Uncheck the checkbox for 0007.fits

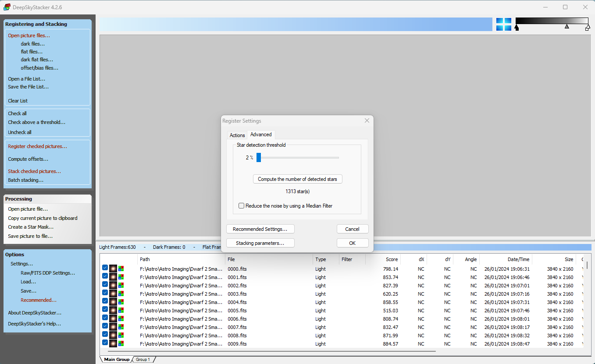(105, 325)
